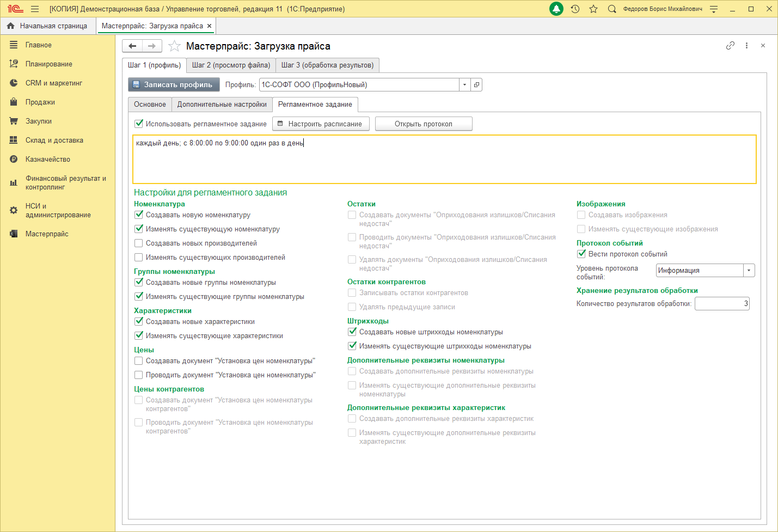Open the 'Уровень протокола событий' dropdown

click(x=749, y=271)
